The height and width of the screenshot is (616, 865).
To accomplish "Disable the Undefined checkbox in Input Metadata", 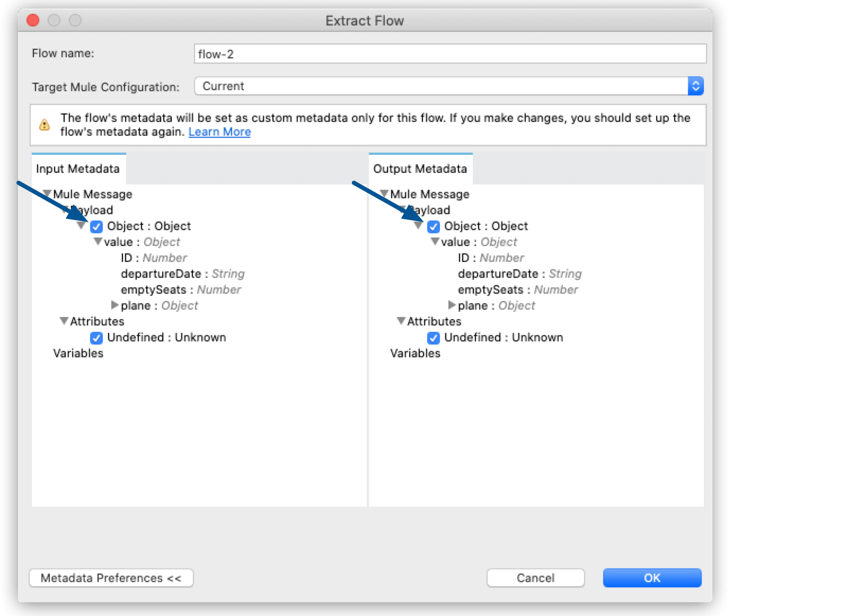I will click(x=96, y=338).
